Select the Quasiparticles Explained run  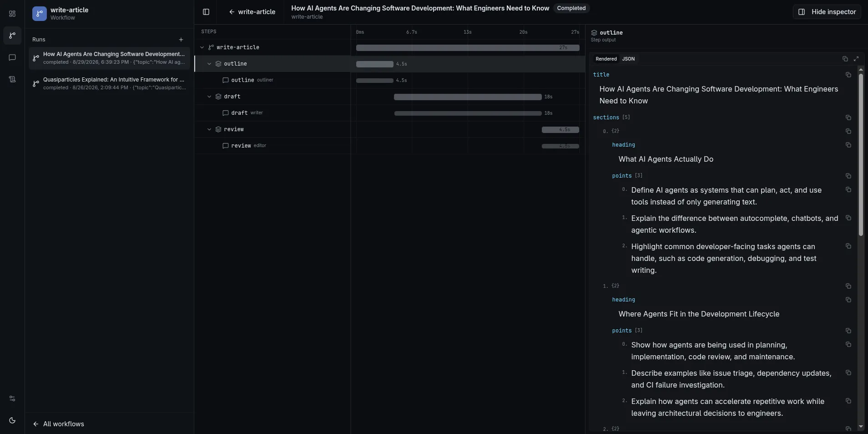point(109,83)
